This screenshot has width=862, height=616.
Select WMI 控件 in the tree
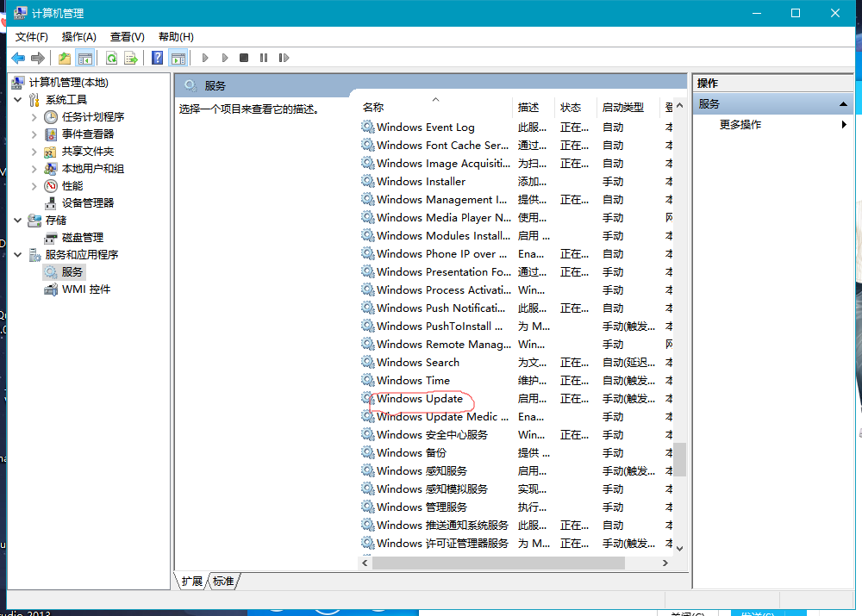coord(85,289)
